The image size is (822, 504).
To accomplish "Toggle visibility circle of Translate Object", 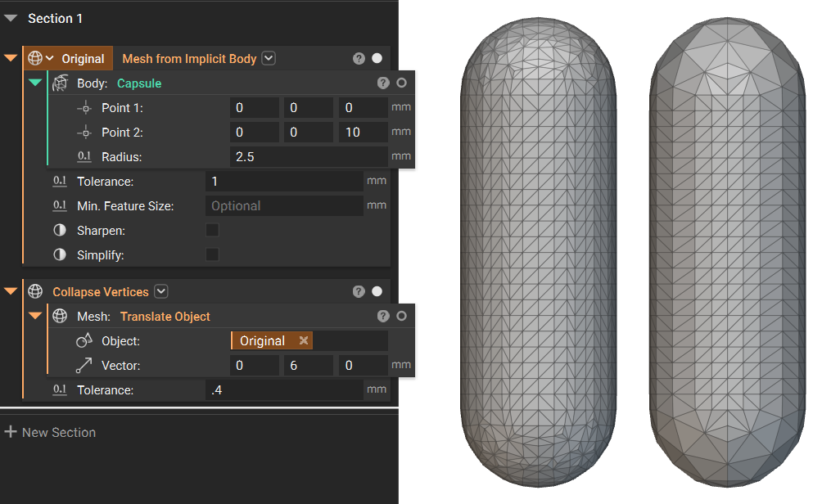I will click(x=401, y=316).
